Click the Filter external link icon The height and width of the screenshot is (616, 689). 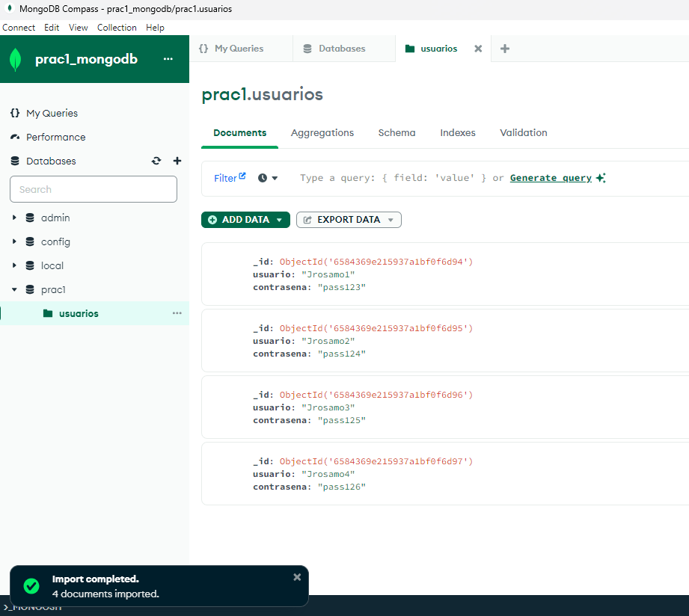[x=242, y=176]
